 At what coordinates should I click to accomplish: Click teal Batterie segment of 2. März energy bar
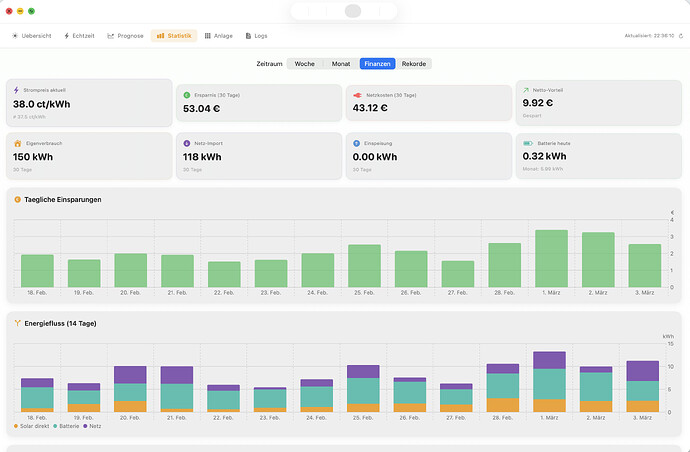tap(596, 387)
